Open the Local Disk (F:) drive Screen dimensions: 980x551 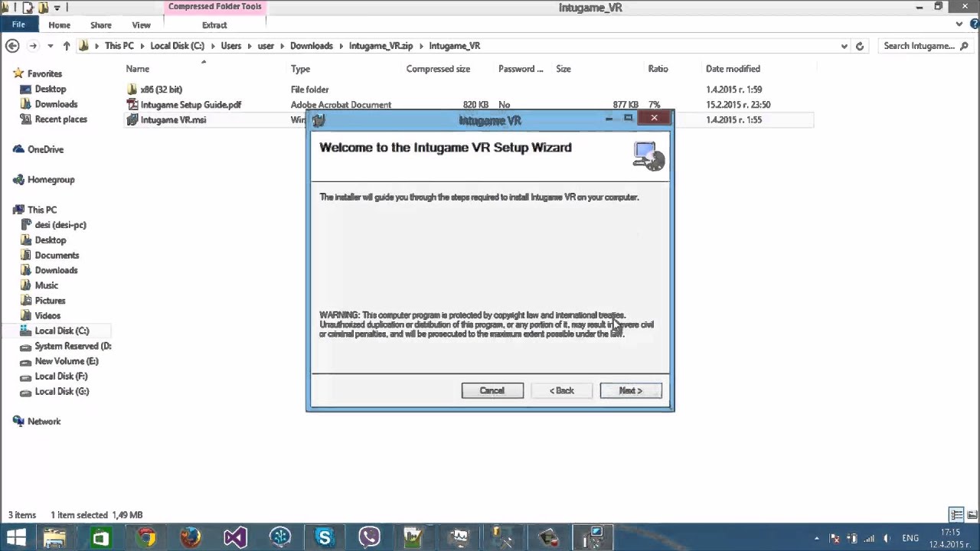coord(60,377)
